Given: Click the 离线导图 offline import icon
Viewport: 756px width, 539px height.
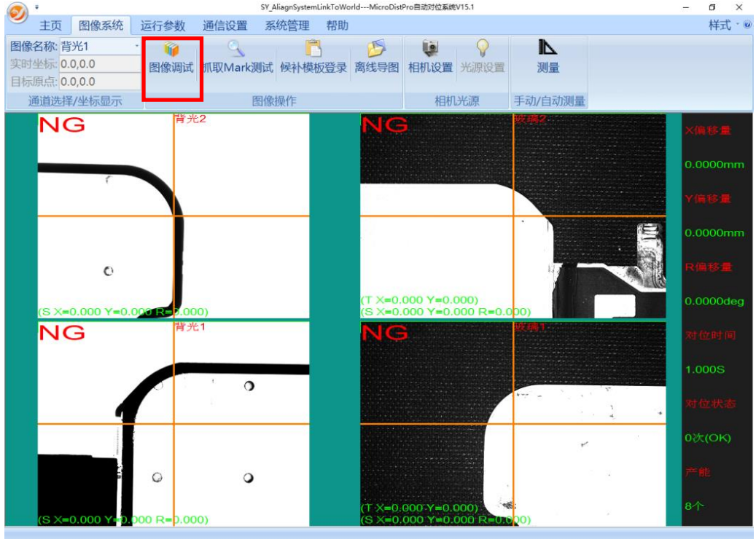Looking at the screenshot, I should tap(376, 50).
